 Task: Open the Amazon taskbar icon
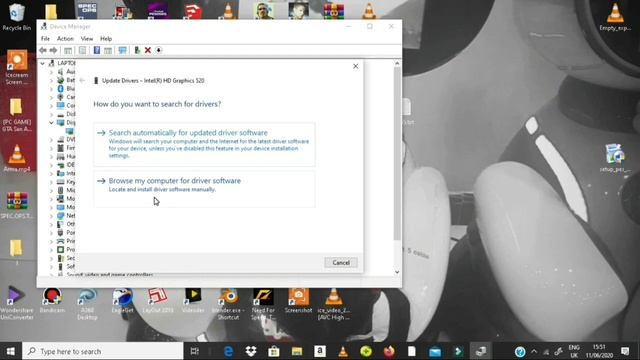pos(320,351)
